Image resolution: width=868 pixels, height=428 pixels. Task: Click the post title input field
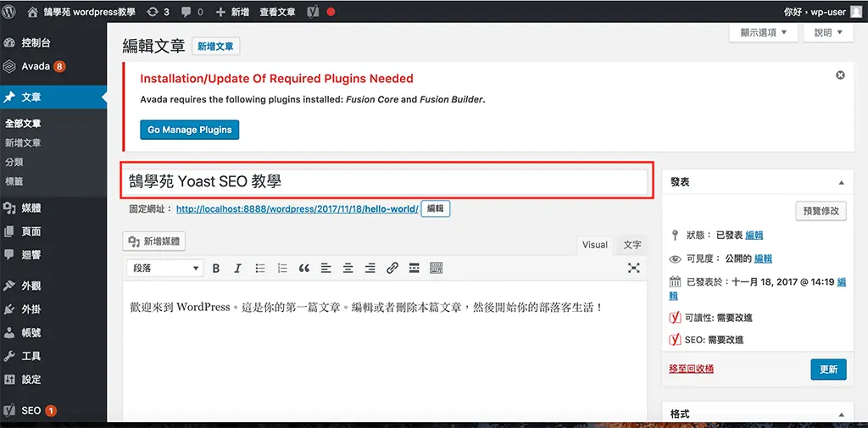pos(385,181)
